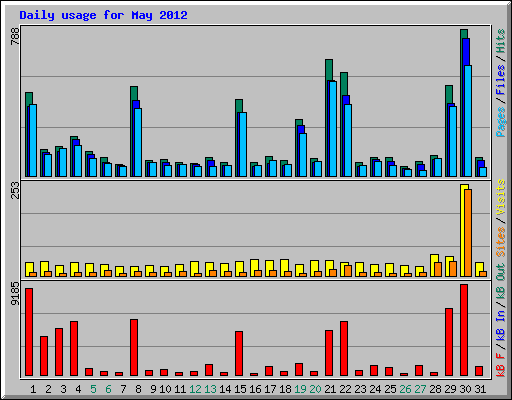Click the light blue pages bar for day 19
Image resolution: width=512 pixels, height=400 pixels.
(303, 155)
